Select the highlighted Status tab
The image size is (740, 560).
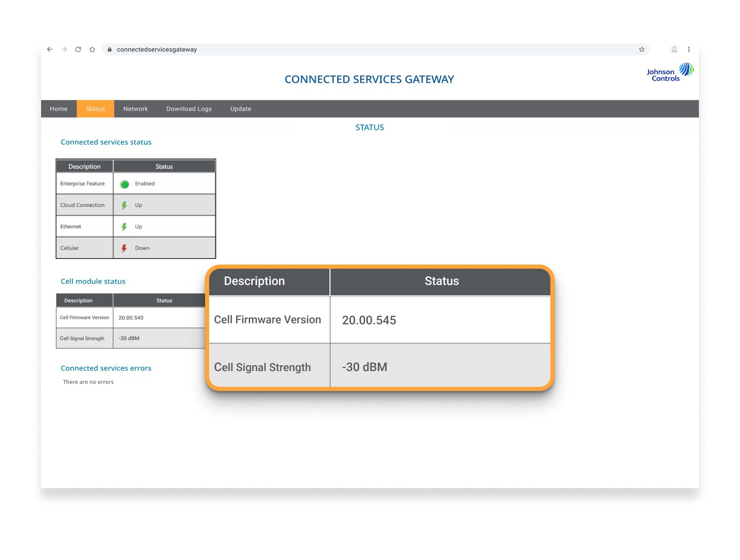coord(96,109)
